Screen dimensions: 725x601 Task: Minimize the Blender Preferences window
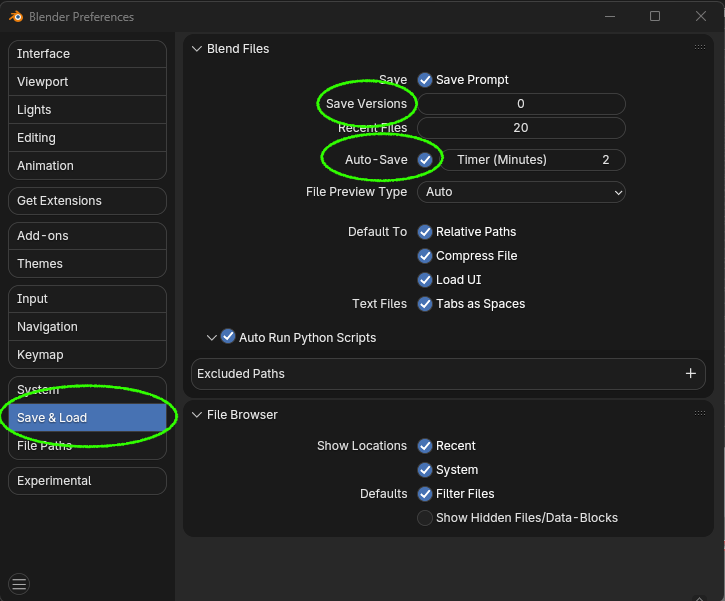(x=610, y=16)
